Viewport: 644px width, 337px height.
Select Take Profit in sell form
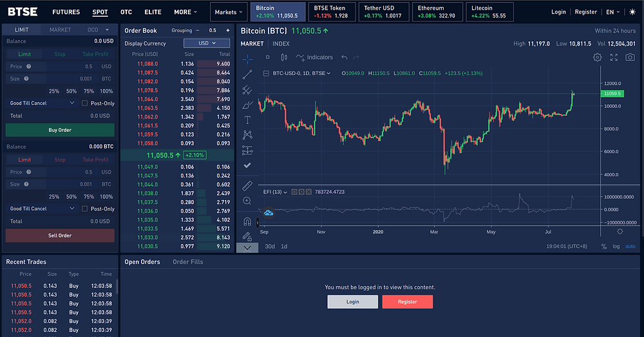(95, 159)
